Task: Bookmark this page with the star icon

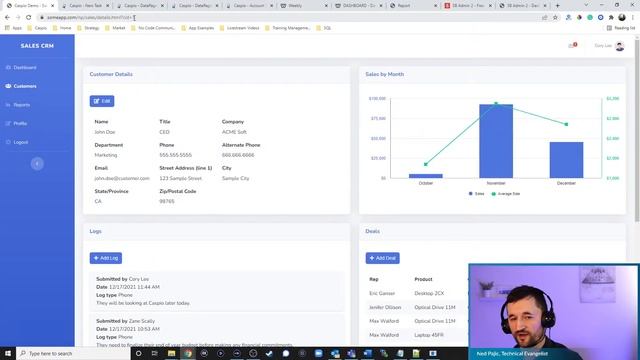Action: tap(555, 18)
